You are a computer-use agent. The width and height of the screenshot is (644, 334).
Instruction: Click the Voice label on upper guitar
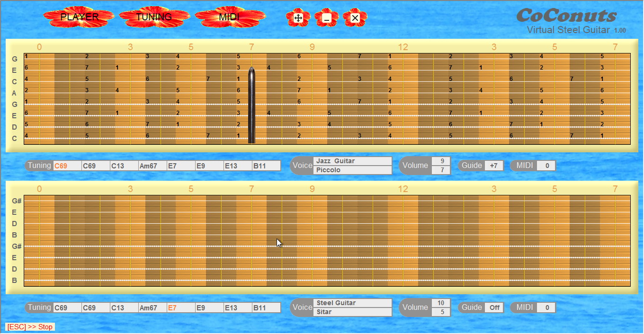tap(302, 165)
